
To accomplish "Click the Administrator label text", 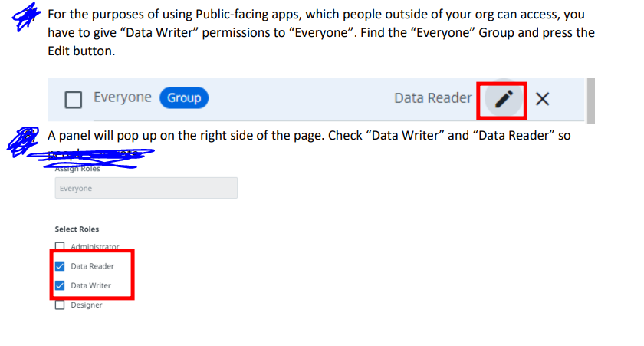I will coord(95,246).
